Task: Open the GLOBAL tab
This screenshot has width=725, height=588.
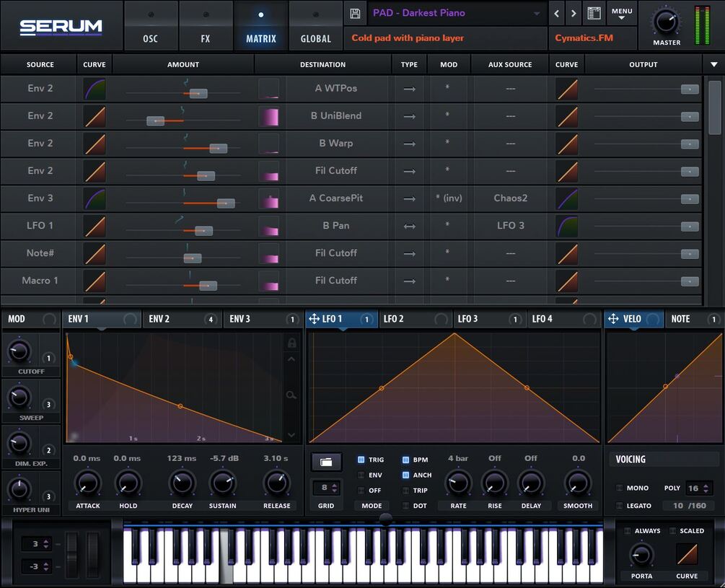Action: click(x=316, y=26)
